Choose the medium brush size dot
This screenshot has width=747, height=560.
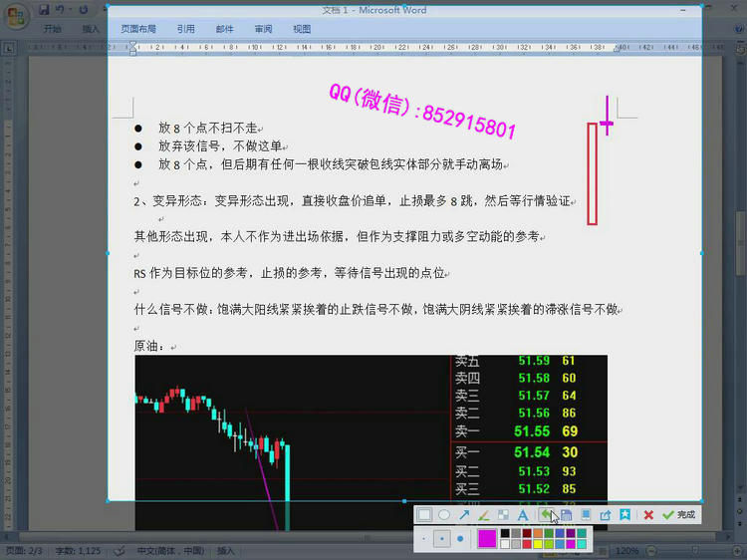pyautogui.click(x=442, y=539)
